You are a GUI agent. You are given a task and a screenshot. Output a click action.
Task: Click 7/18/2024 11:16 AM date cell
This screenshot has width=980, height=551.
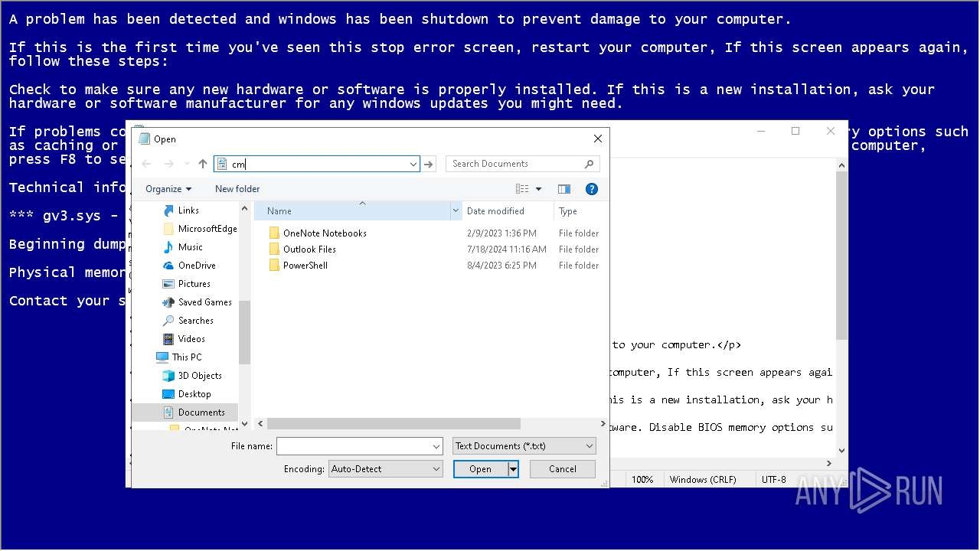coord(507,249)
